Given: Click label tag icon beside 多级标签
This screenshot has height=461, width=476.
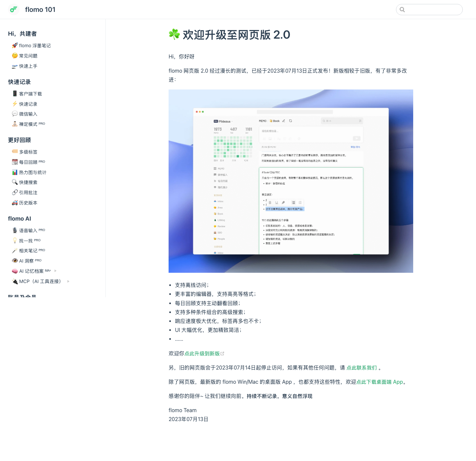Looking at the screenshot, I should coord(15,152).
